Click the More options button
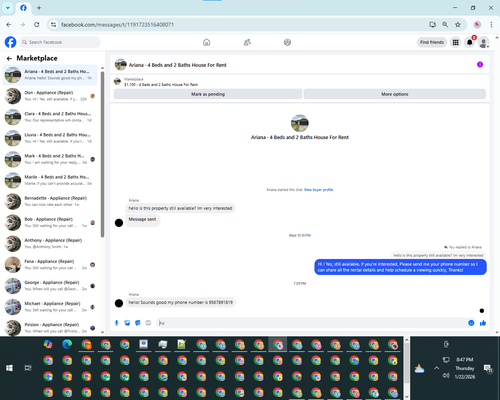The width and height of the screenshot is (500, 400). click(395, 94)
